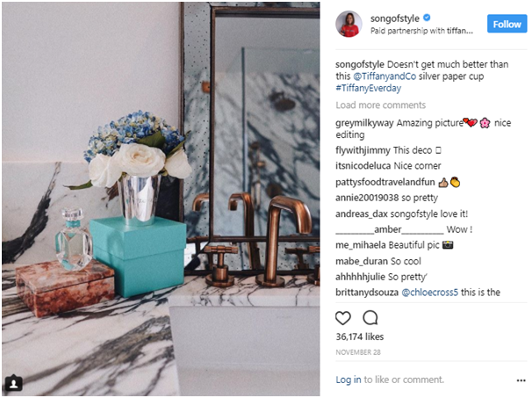
Task: Open pattysfoodtravelandfun profile
Action: [x=385, y=183]
